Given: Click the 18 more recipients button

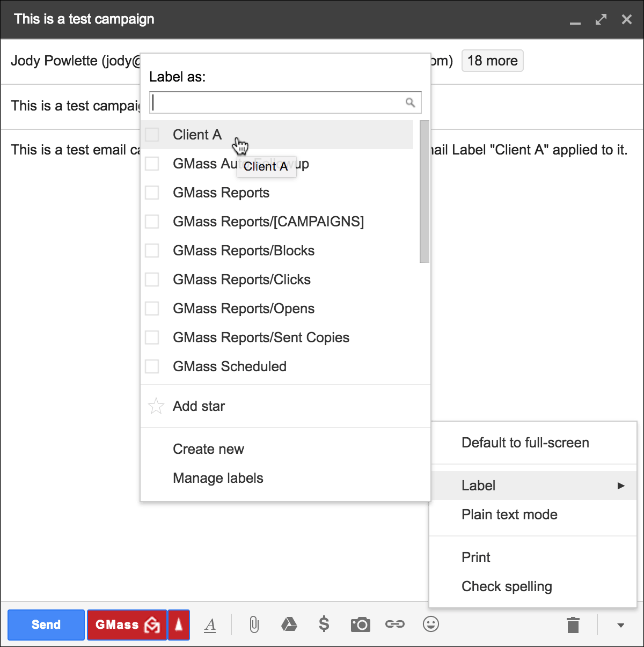Looking at the screenshot, I should pos(493,61).
